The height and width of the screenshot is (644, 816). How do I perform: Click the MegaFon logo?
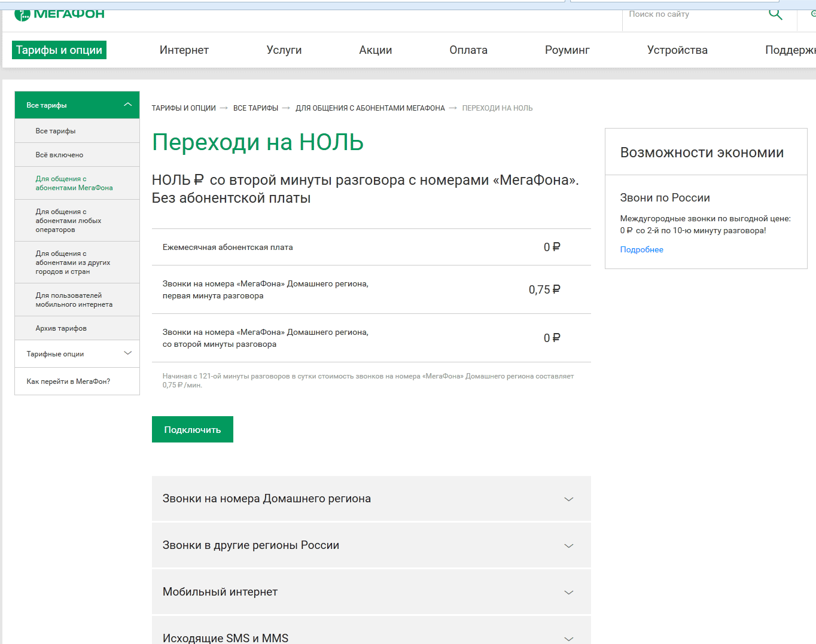59,14
